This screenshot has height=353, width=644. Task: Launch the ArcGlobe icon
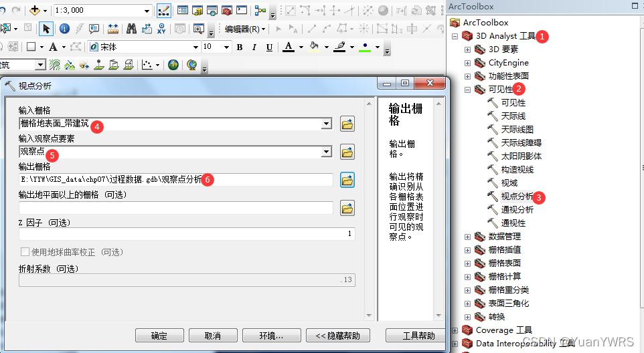tap(192, 65)
